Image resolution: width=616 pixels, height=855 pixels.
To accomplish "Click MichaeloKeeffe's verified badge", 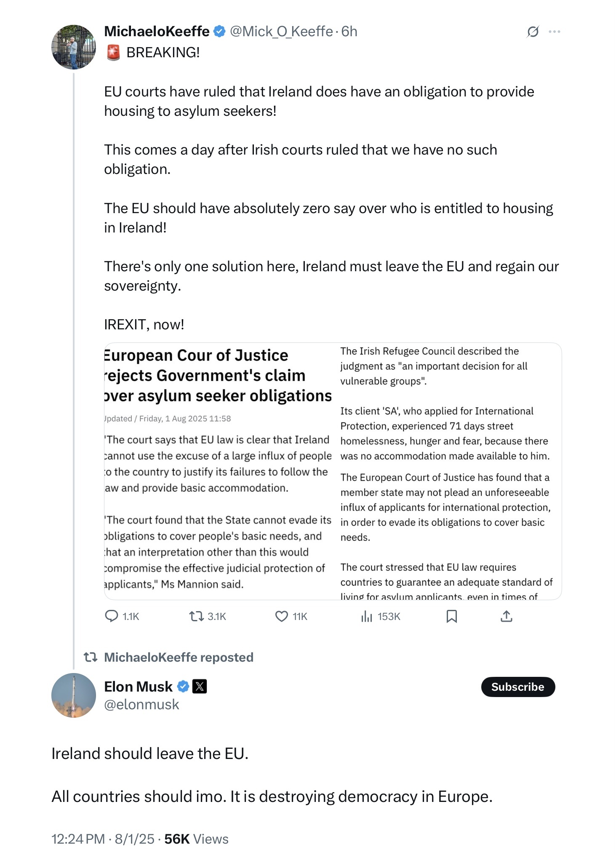I will (x=219, y=32).
